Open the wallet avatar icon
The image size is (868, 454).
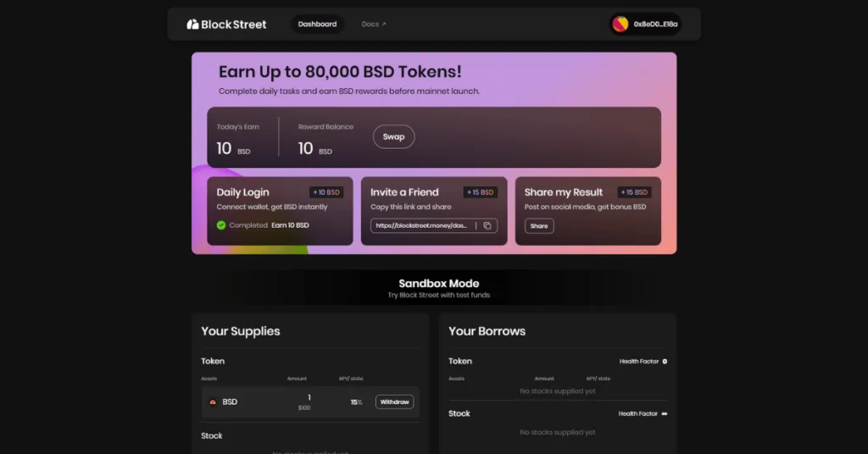(620, 24)
